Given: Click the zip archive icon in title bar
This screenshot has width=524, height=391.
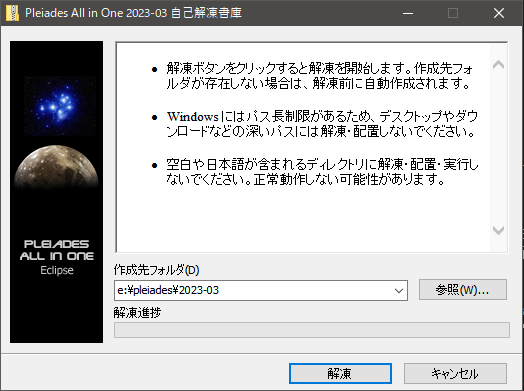Looking at the screenshot, I should (x=12, y=13).
